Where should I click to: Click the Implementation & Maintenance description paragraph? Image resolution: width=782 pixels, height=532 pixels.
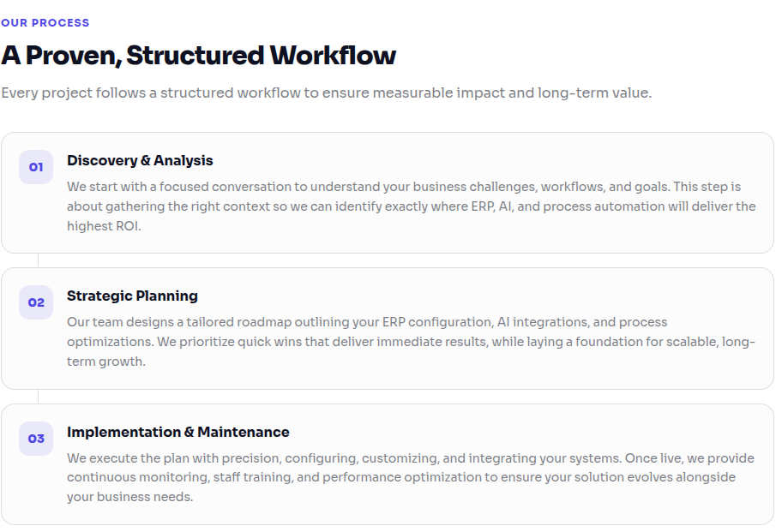[x=411, y=477]
